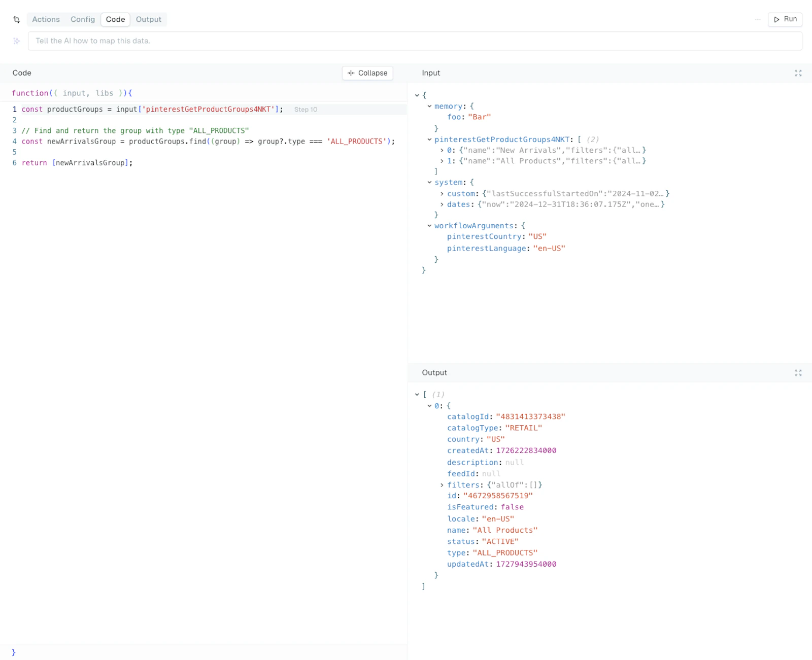Expand the dates node under system
This screenshot has height=660, width=812.
point(442,204)
